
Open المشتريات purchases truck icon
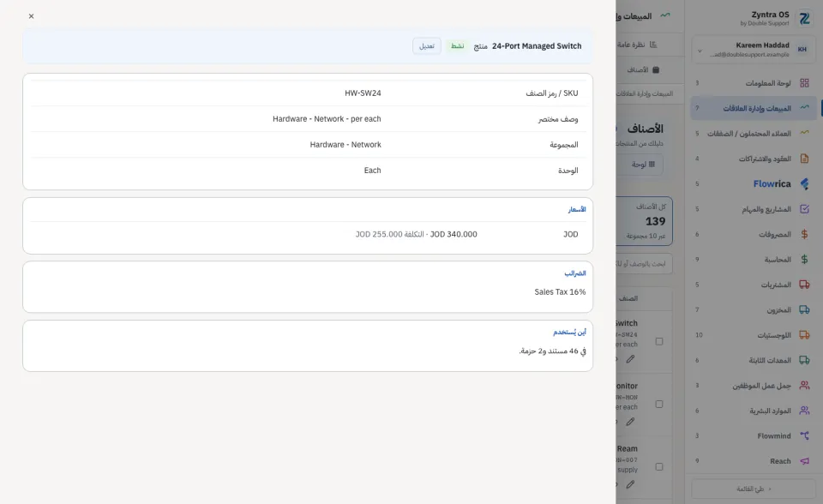804,285
